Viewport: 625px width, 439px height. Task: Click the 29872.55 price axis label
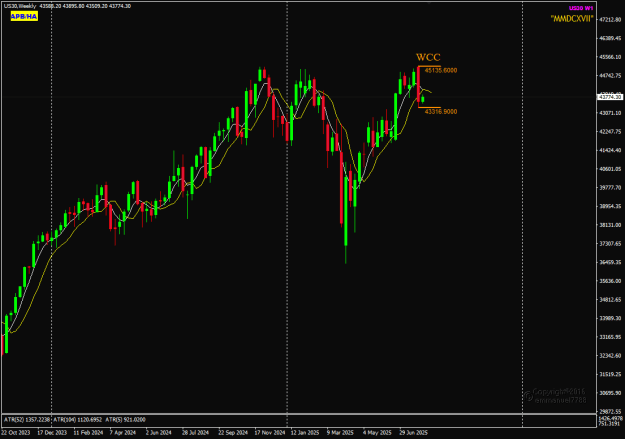610,411
